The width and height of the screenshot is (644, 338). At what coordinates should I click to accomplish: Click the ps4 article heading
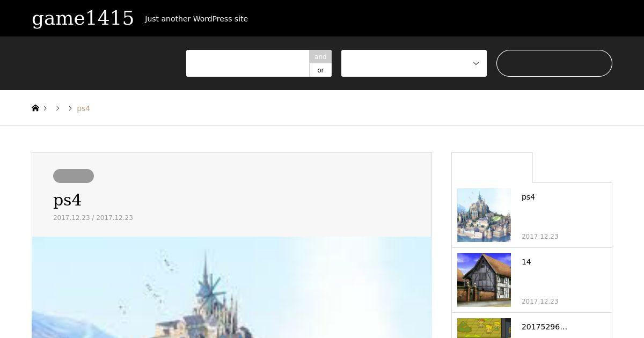67,200
